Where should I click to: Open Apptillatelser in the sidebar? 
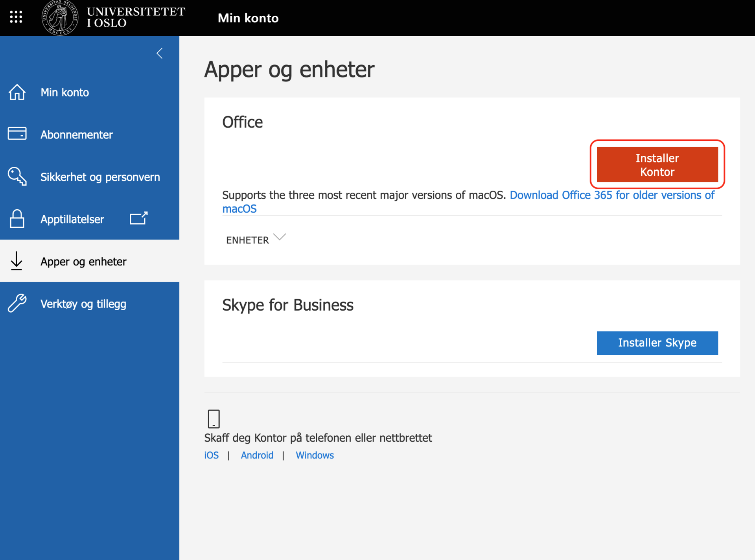[x=72, y=219]
